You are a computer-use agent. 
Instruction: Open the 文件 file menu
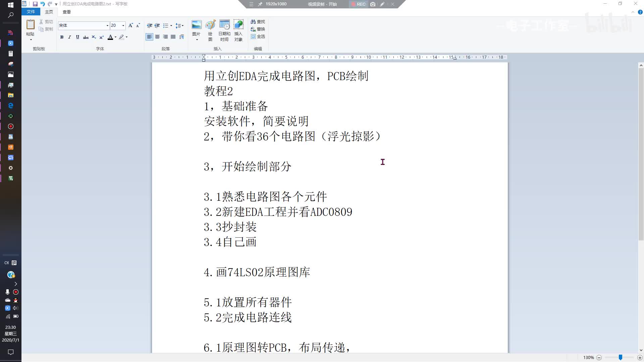[31, 12]
